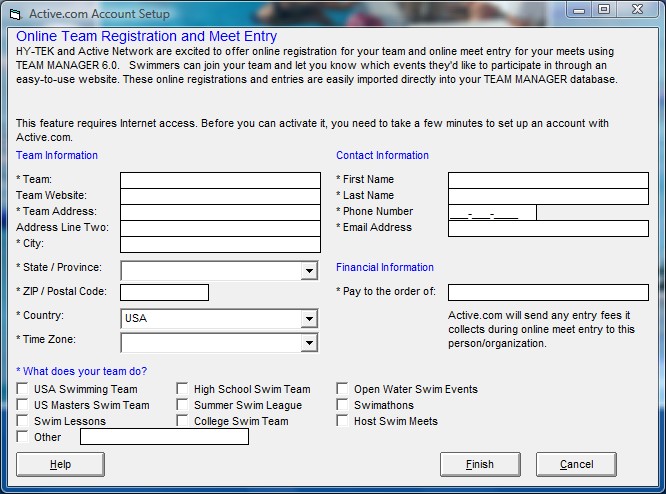
Task: Click the First Name field
Action: click(x=548, y=180)
